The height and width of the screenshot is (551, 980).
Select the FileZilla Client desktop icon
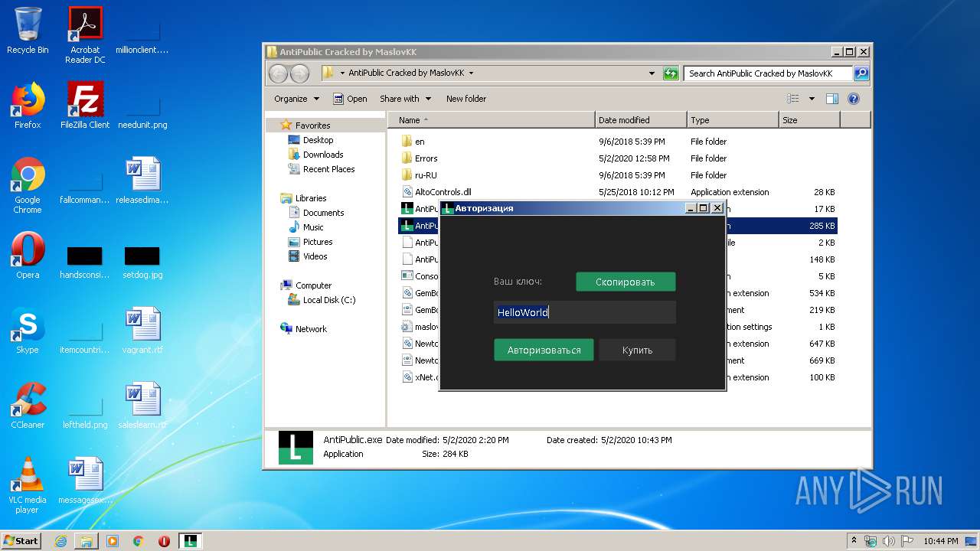click(85, 106)
